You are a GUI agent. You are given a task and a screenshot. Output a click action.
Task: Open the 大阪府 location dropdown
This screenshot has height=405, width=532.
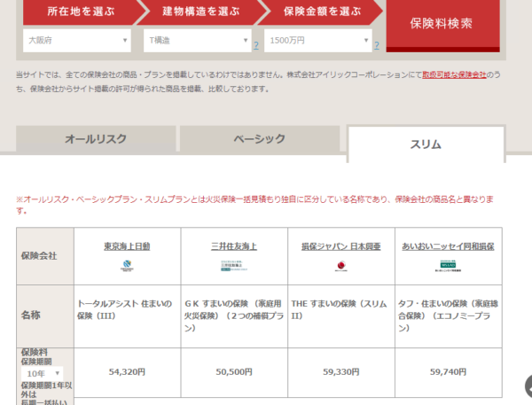(x=77, y=41)
